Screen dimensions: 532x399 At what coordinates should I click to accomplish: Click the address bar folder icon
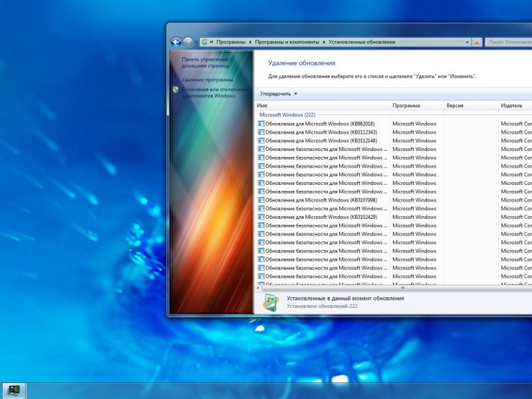click(204, 42)
